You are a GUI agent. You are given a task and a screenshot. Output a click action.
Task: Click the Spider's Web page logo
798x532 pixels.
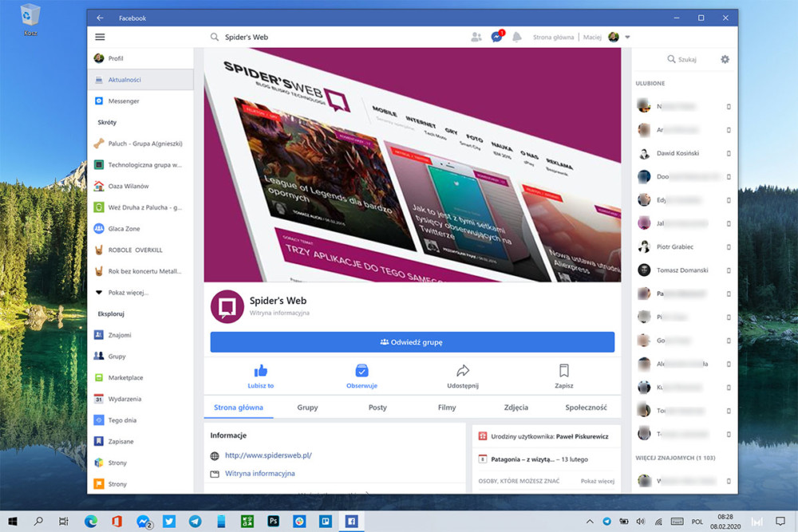click(227, 307)
